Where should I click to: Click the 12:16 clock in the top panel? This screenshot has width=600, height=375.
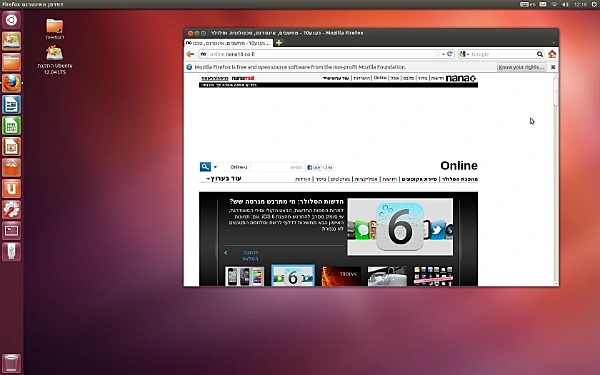tap(580, 4)
